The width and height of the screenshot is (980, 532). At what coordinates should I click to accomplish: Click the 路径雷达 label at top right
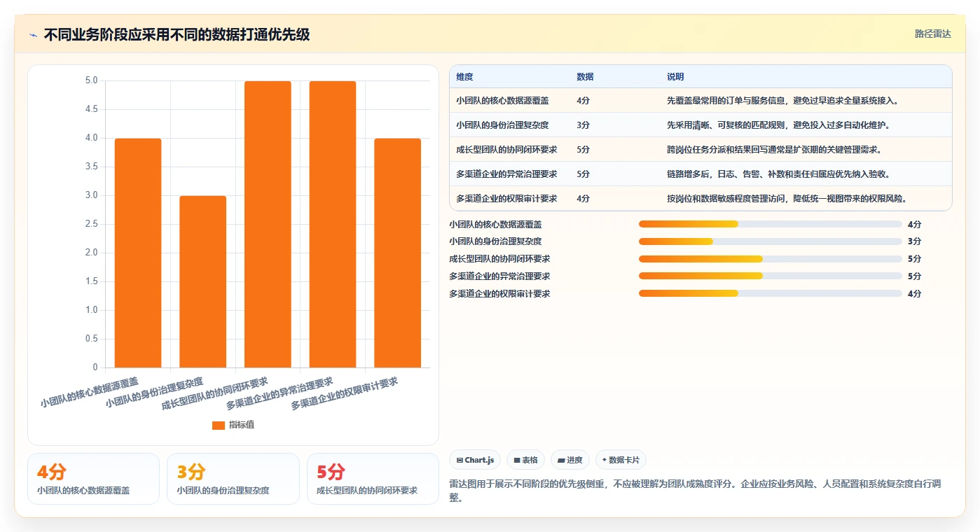click(932, 34)
